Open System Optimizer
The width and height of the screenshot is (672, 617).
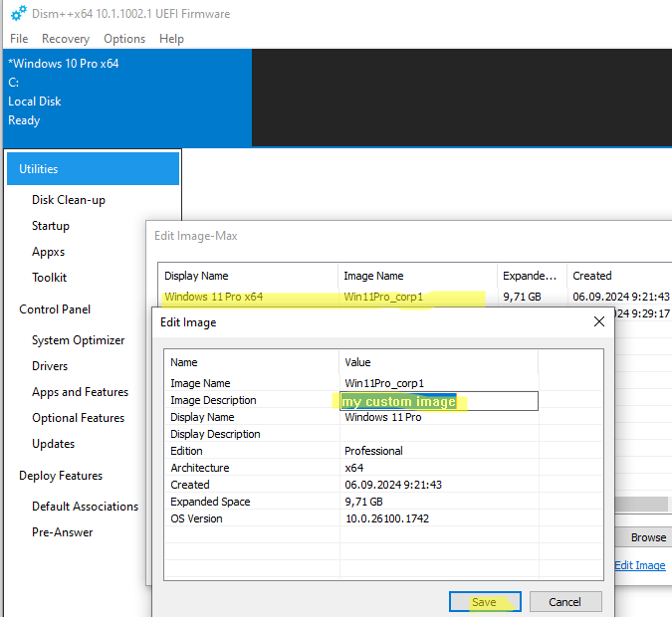[x=79, y=340]
